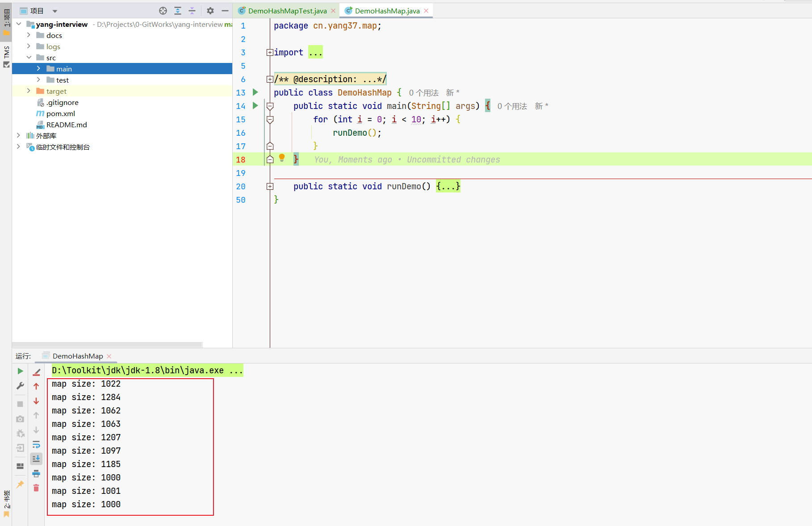The height and width of the screenshot is (526, 812).
Task: Click the dump threads camera icon
Action: 20,419
